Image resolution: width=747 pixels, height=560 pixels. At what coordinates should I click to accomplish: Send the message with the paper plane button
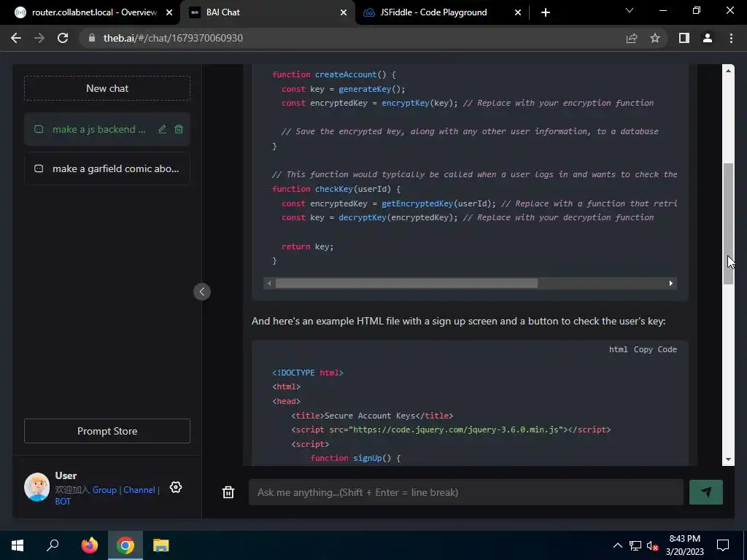(706, 492)
